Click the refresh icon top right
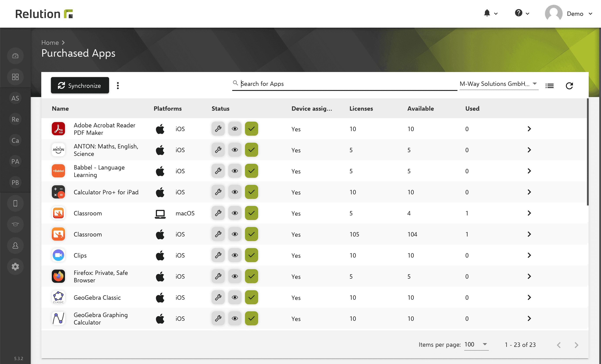 coord(569,85)
